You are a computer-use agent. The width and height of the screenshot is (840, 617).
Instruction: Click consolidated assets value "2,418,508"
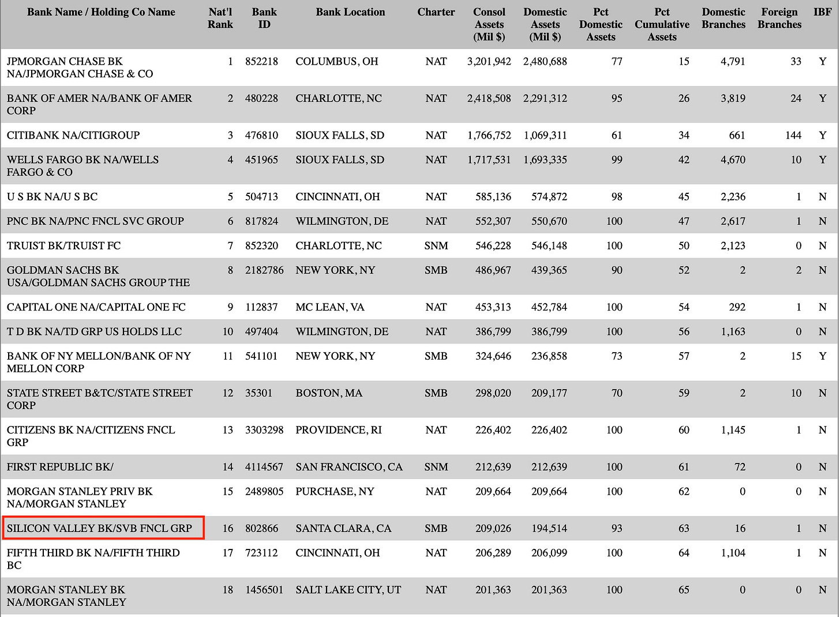pyautogui.click(x=489, y=99)
